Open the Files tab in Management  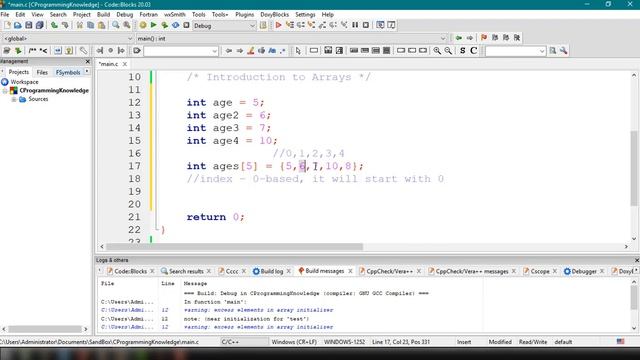click(x=42, y=72)
